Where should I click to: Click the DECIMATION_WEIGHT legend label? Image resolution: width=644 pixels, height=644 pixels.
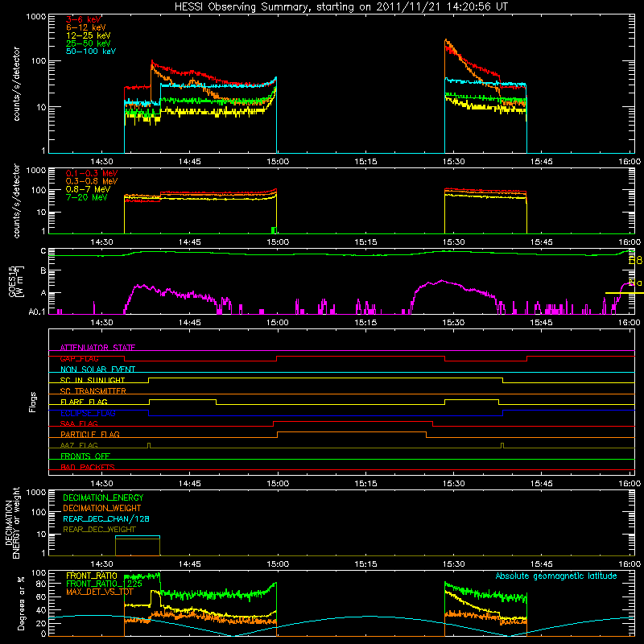[x=102, y=508]
